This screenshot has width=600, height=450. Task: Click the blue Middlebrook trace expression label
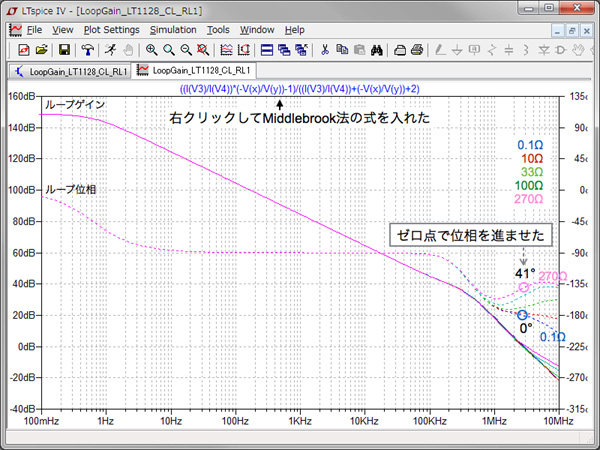tap(285, 89)
